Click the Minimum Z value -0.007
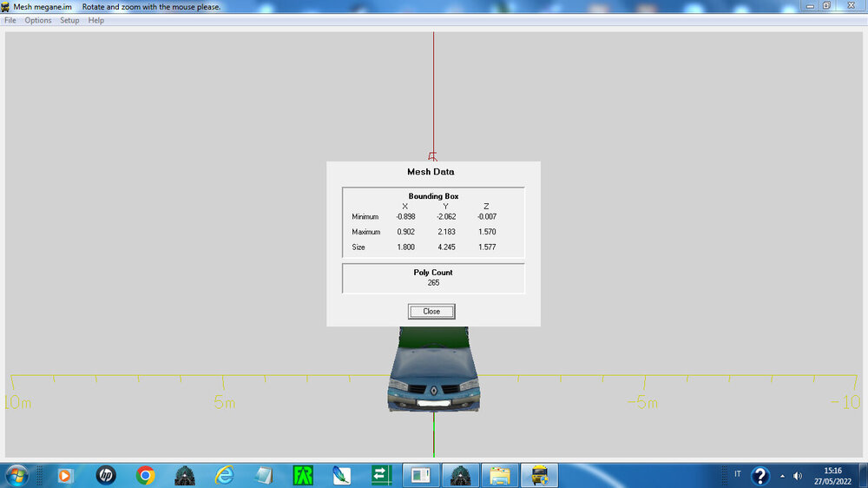Screen dimensions: 868x488 coord(487,216)
